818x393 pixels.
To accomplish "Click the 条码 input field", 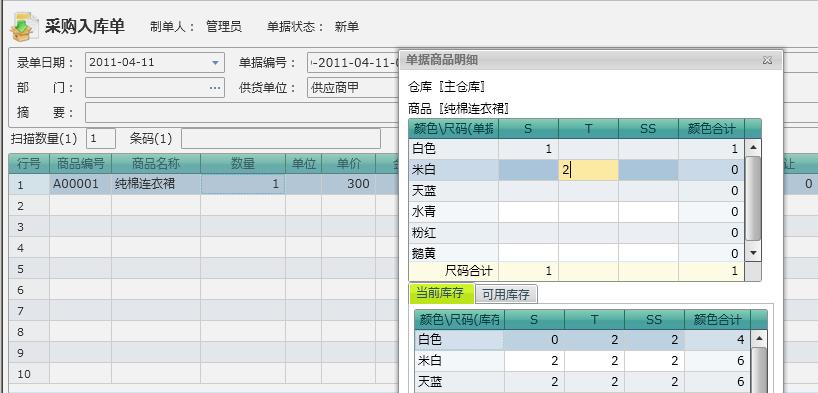I will (281, 139).
